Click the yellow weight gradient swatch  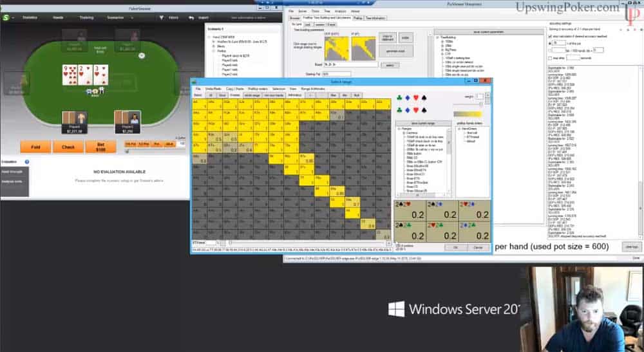[468, 114]
